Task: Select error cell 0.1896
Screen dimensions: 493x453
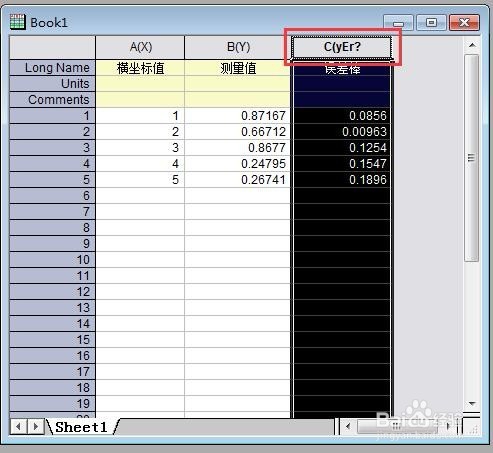Action: pyautogui.click(x=342, y=180)
